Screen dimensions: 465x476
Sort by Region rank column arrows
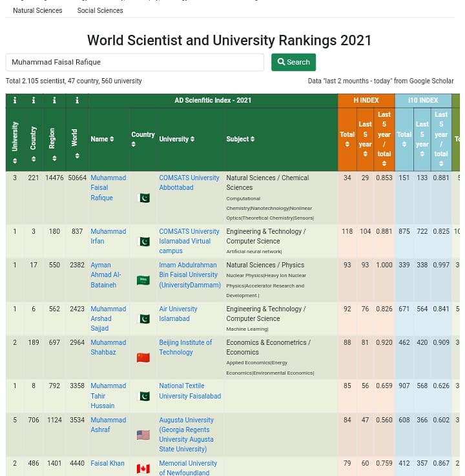tap(54, 158)
